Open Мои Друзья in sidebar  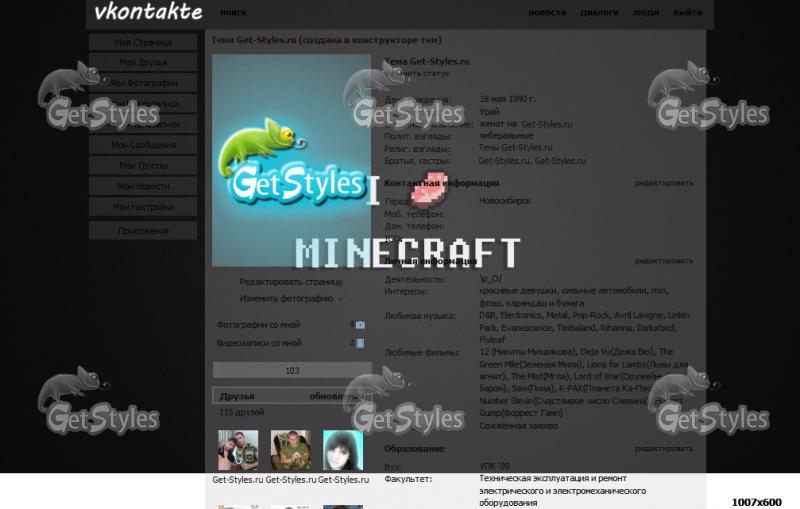coord(143,62)
